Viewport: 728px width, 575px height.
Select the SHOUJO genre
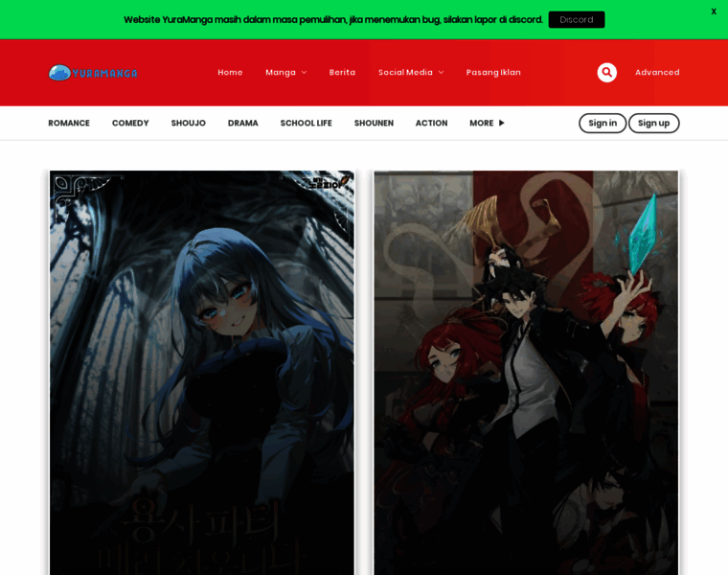tap(188, 123)
